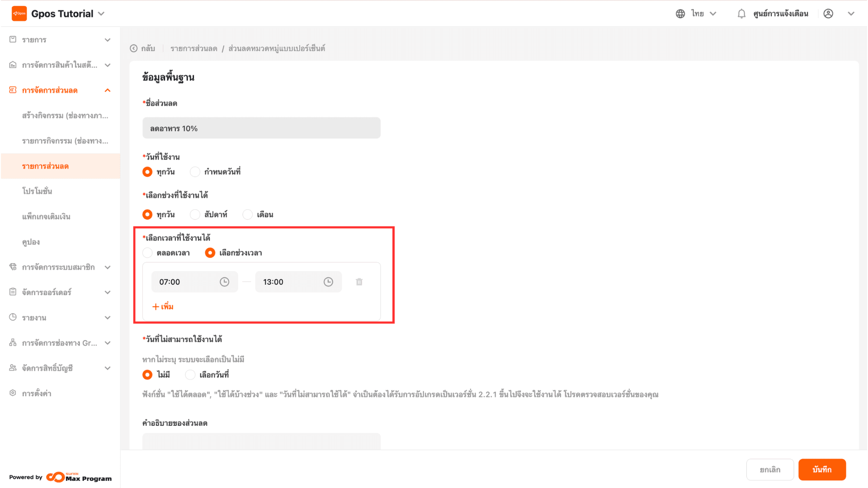Choose the ตลอดเวลา radio button
The image size is (868, 488).
pyautogui.click(x=147, y=253)
